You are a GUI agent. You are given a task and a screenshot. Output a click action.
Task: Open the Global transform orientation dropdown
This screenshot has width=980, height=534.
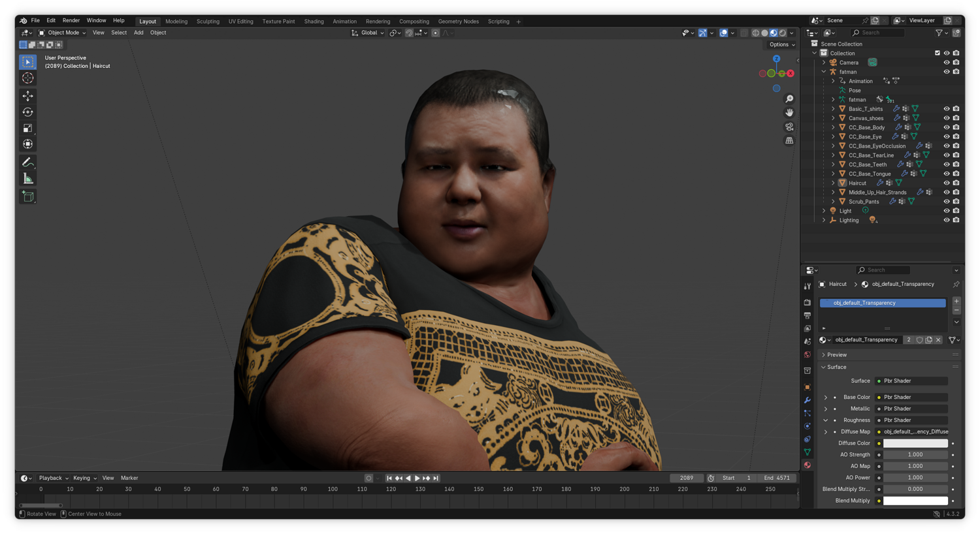(368, 33)
